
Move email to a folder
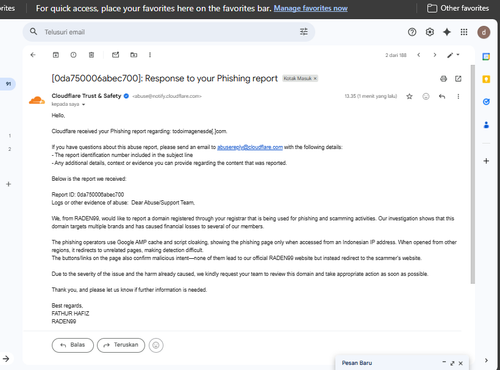coord(133,55)
